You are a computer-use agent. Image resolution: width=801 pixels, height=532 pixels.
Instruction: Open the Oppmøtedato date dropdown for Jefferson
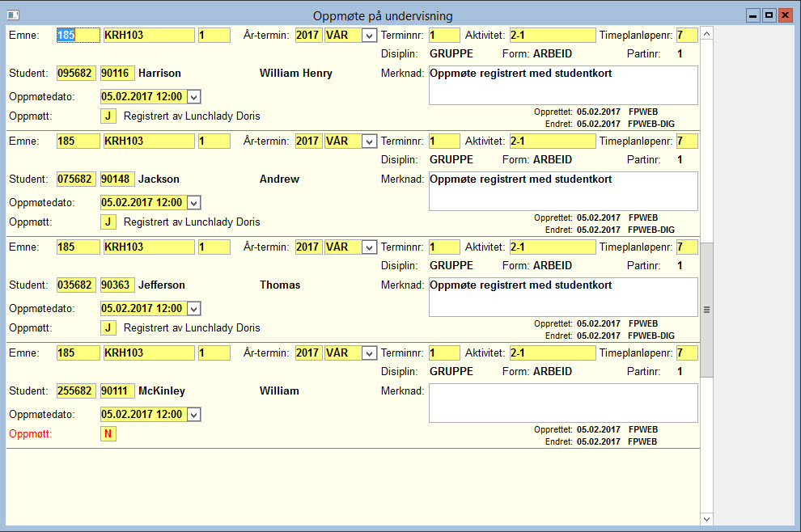tap(194, 309)
